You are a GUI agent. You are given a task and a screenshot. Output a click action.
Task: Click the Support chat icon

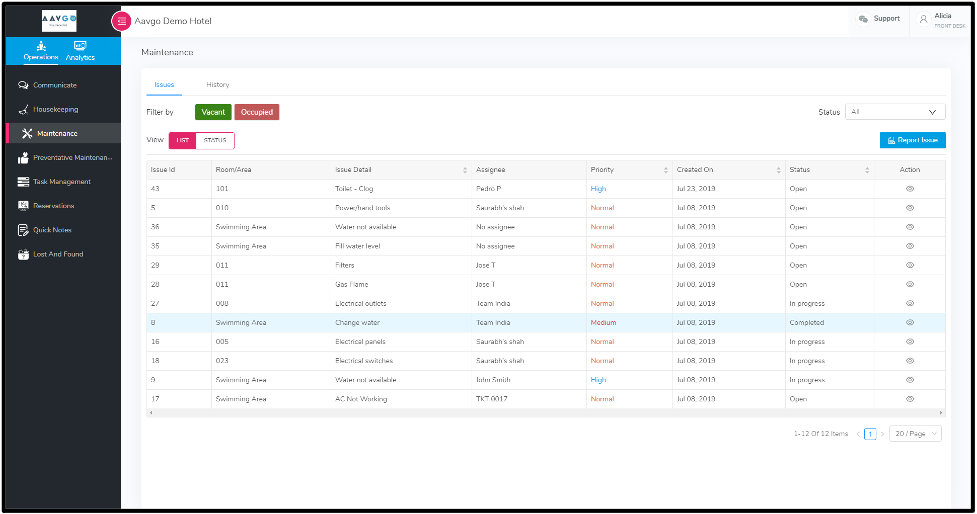pyautogui.click(x=863, y=19)
